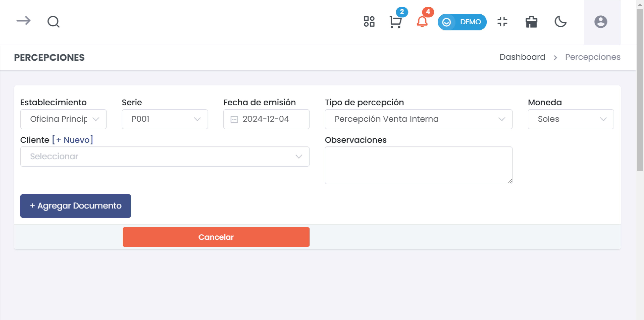
Task: Toggle the DEMO mode switch
Action: pyautogui.click(x=462, y=22)
